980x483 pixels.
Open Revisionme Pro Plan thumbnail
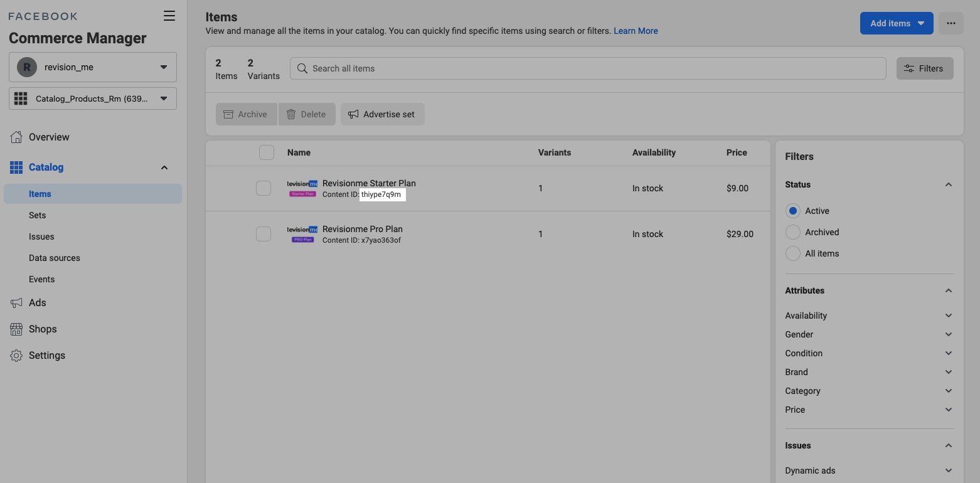point(302,234)
